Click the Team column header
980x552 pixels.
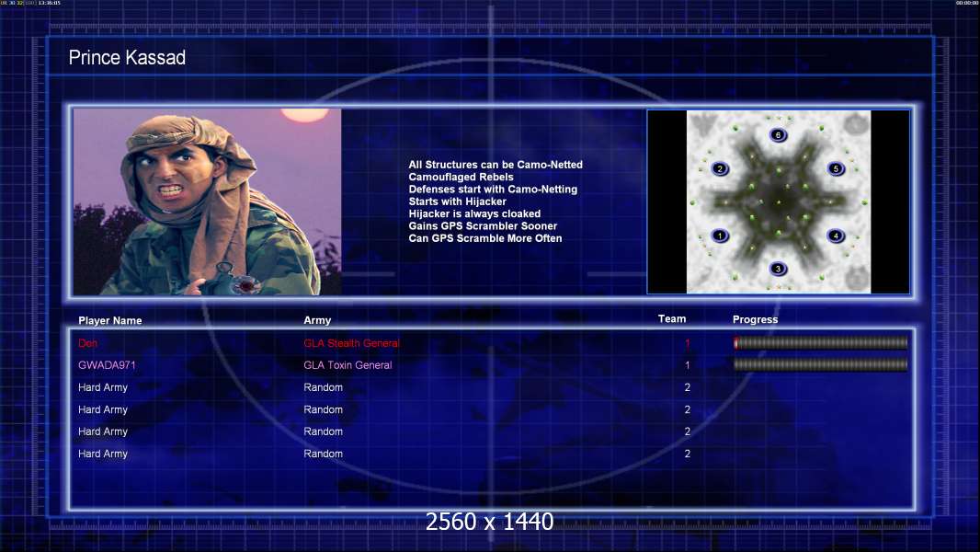point(672,319)
